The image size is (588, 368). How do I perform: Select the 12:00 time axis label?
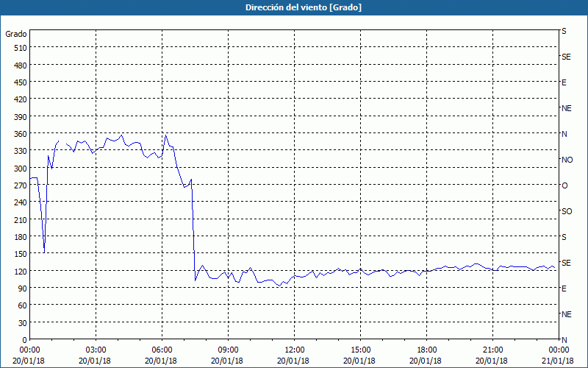click(295, 350)
